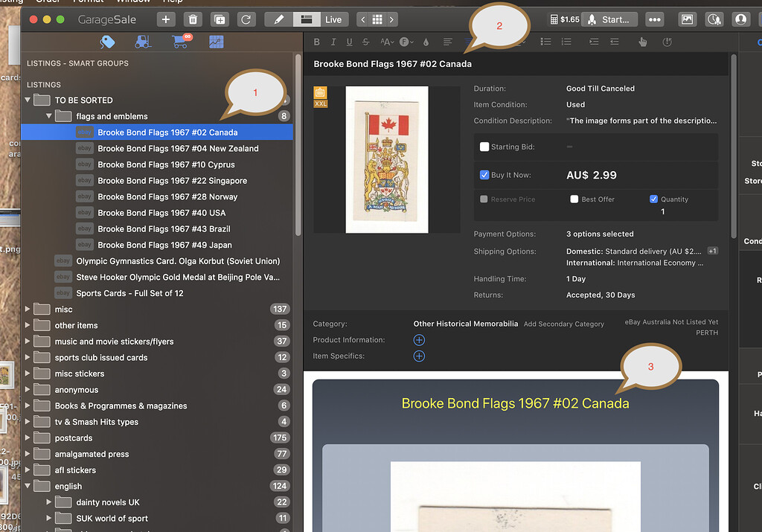762x532 pixels.
Task: Add Item Specifics with its plus button
Action: tap(419, 356)
